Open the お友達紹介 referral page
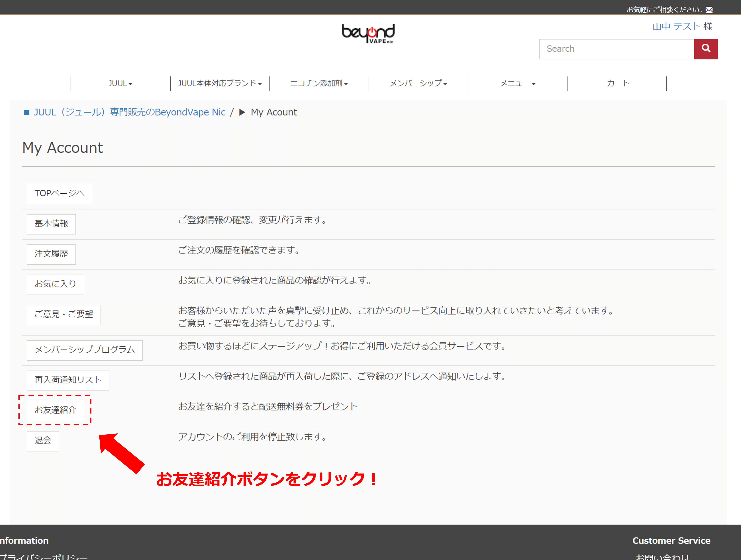This screenshot has width=741, height=560. pos(55,411)
